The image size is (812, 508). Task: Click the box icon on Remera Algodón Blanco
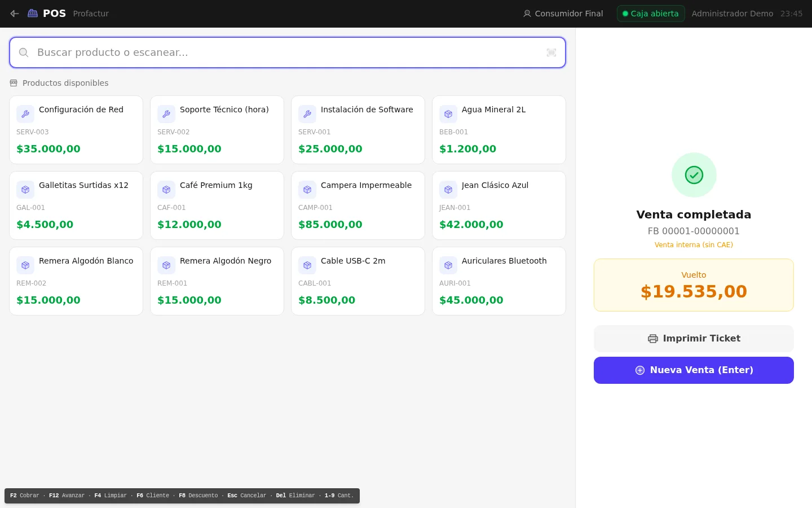click(25, 265)
